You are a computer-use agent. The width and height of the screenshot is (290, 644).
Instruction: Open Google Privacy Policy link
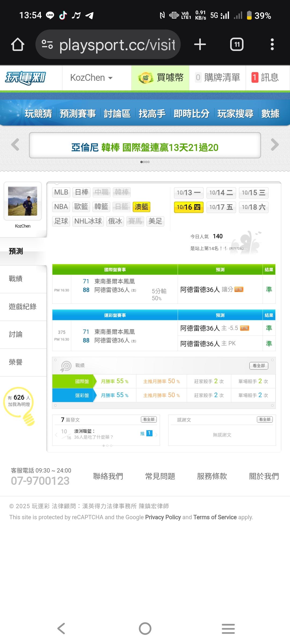coord(163,517)
